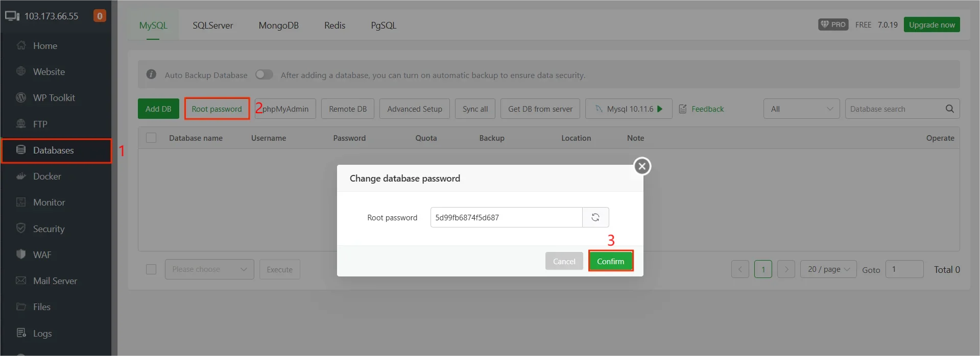Open the All filter dropdown
Screen dimensions: 980x356
point(801,109)
